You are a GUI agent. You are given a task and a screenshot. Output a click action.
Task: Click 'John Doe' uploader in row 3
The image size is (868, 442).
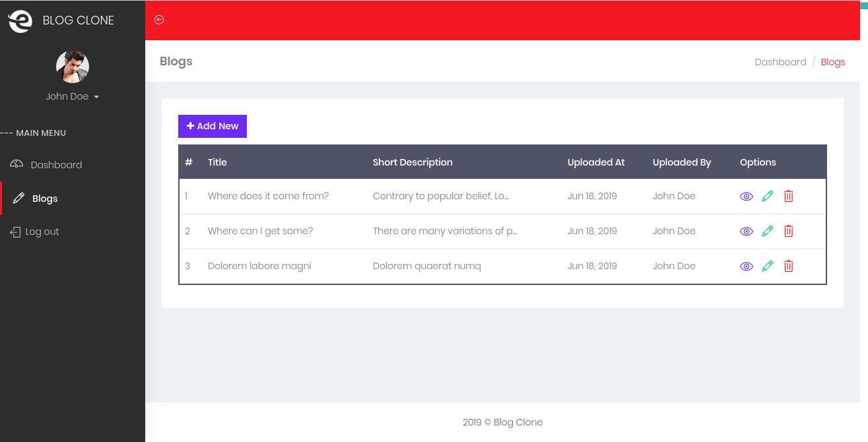click(674, 266)
